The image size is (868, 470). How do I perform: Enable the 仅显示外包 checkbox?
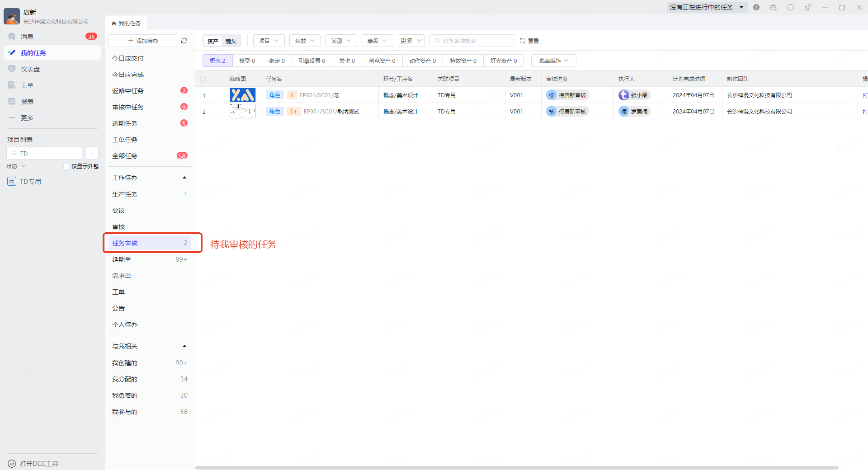(66, 166)
